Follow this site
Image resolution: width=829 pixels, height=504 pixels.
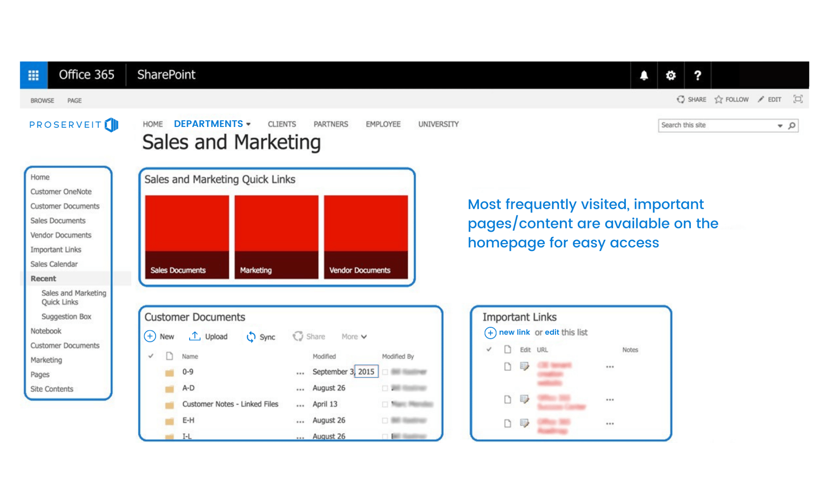(x=731, y=99)
